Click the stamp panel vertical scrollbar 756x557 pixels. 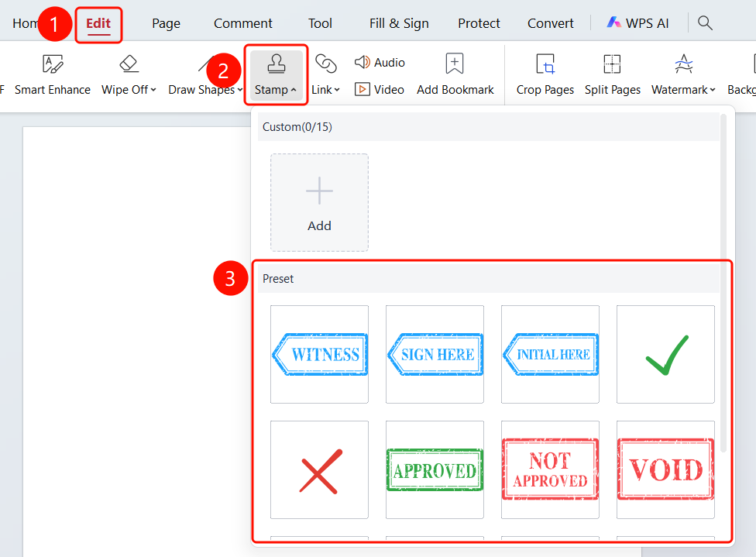[723, 284]
